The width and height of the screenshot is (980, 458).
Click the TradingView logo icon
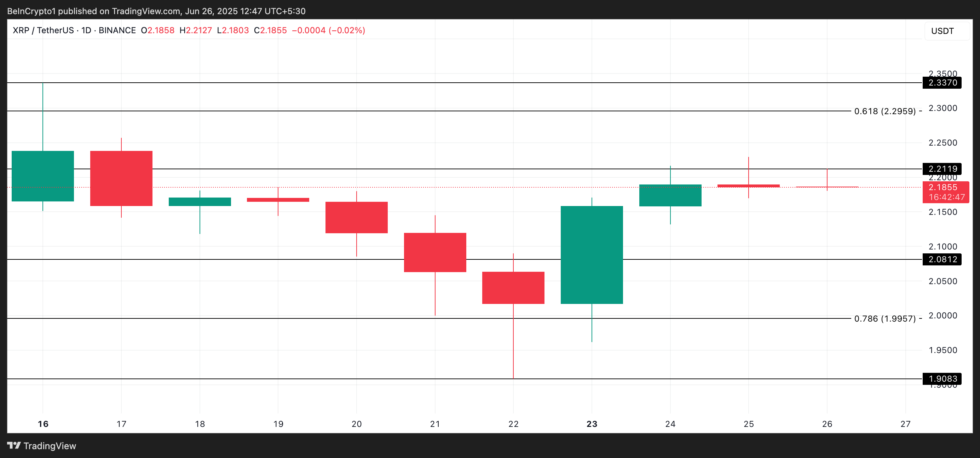[15, 446]
